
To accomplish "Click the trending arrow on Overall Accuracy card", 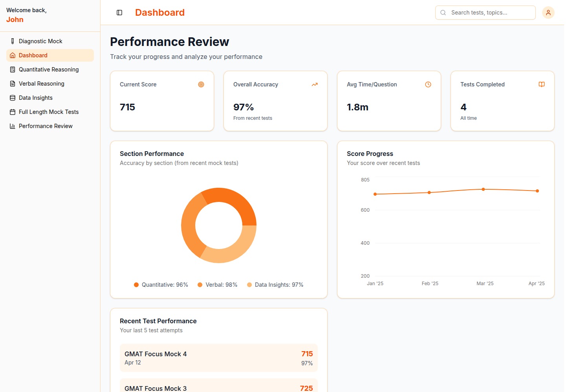I will coord(315,84).
